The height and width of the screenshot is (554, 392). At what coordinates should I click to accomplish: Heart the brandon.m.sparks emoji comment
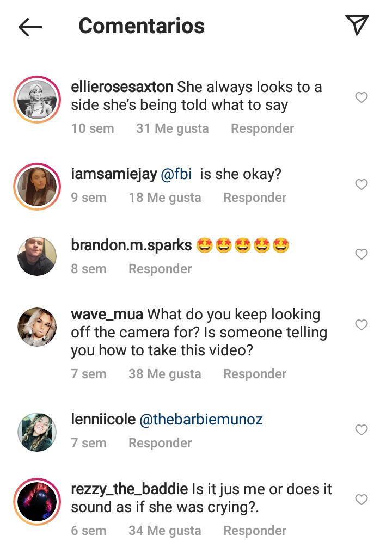click(x=361, y=254)
